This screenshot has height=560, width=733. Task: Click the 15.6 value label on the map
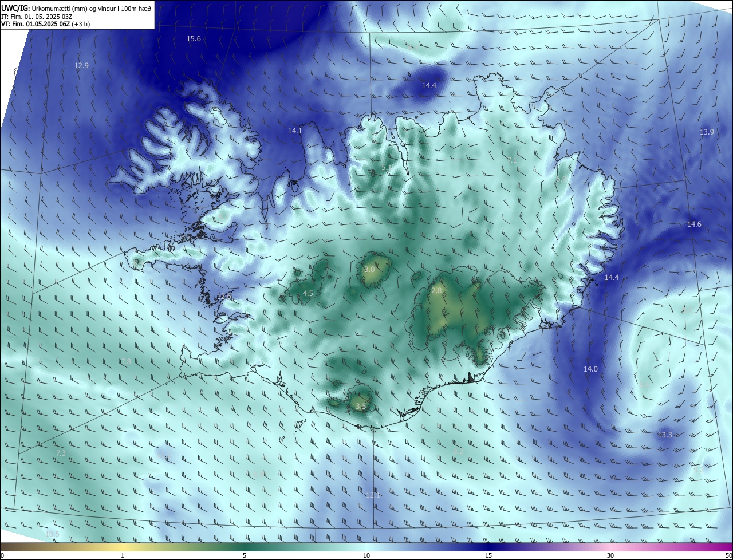click(194, 38)
